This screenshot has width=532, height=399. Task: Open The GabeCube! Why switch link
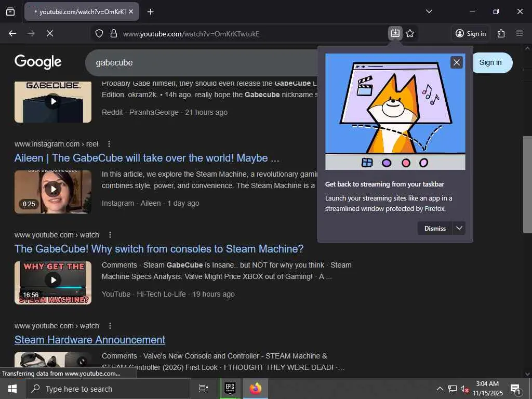[x=159, y=249]
